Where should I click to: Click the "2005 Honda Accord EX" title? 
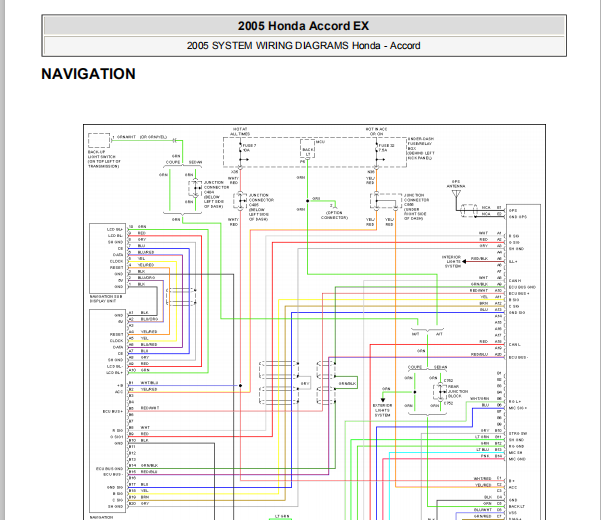303,26
